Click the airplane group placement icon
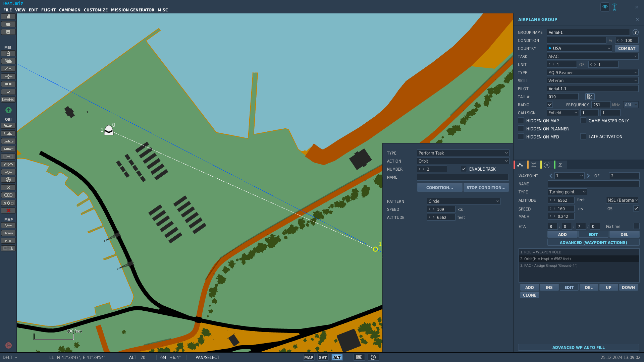 tap(8, 126)
